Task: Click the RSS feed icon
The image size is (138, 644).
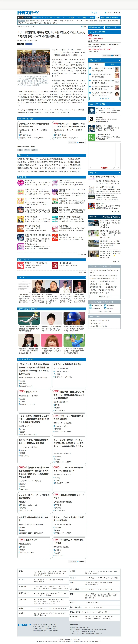Action: [82, 27]
